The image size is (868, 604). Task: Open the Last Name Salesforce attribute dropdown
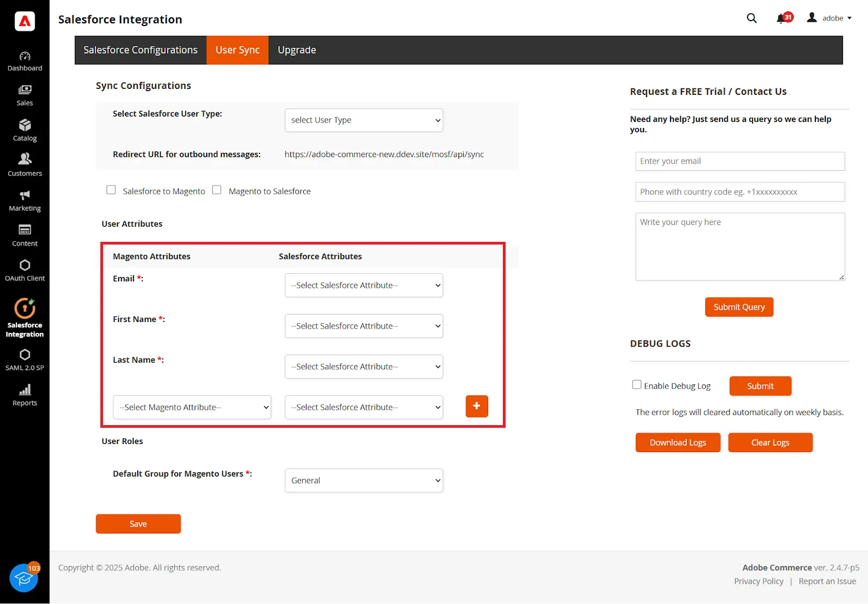pyautogui.click(x=364, y=367)
